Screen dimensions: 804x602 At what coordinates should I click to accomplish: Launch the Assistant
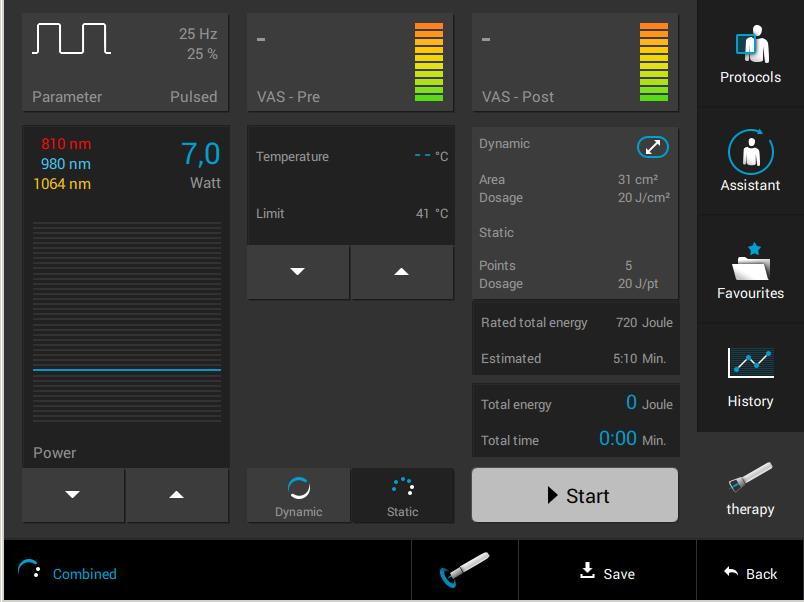coord(749,160)
